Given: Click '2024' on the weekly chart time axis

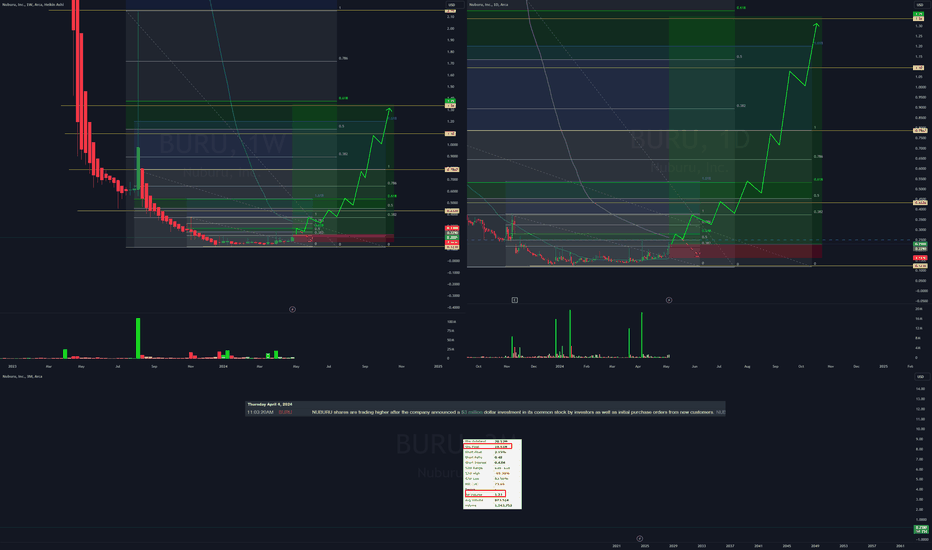Looking at the screenshot, I should tap(223, 366).
